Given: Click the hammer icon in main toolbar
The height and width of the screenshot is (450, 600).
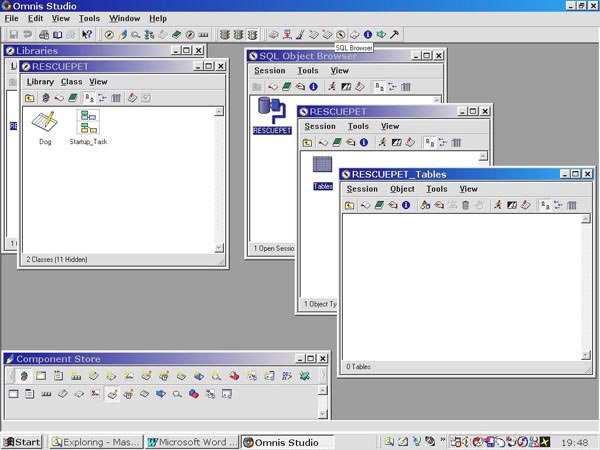Looking at the screenshot, I should point(395,35).
